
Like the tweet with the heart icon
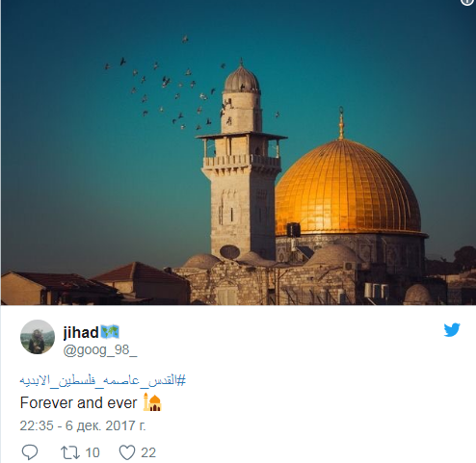coord(127,452)
